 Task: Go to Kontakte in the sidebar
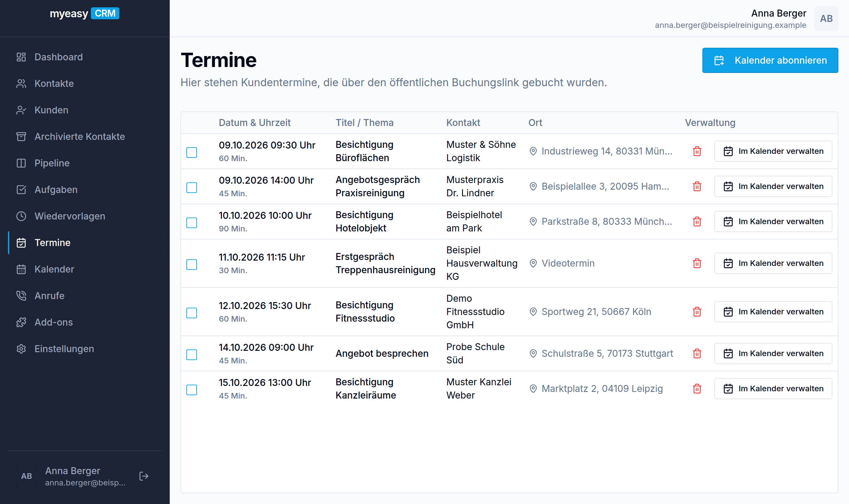point(85,84)
